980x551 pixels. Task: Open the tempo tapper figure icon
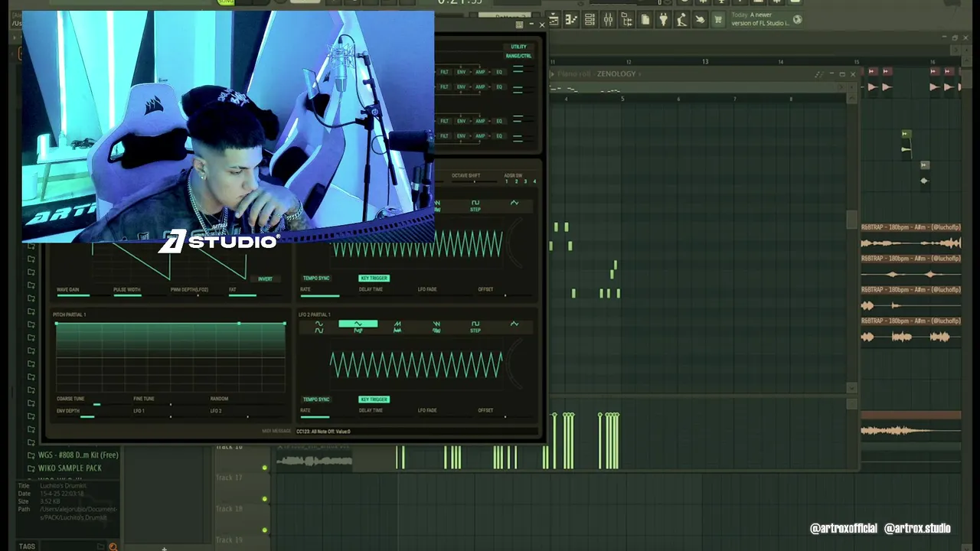681,21
